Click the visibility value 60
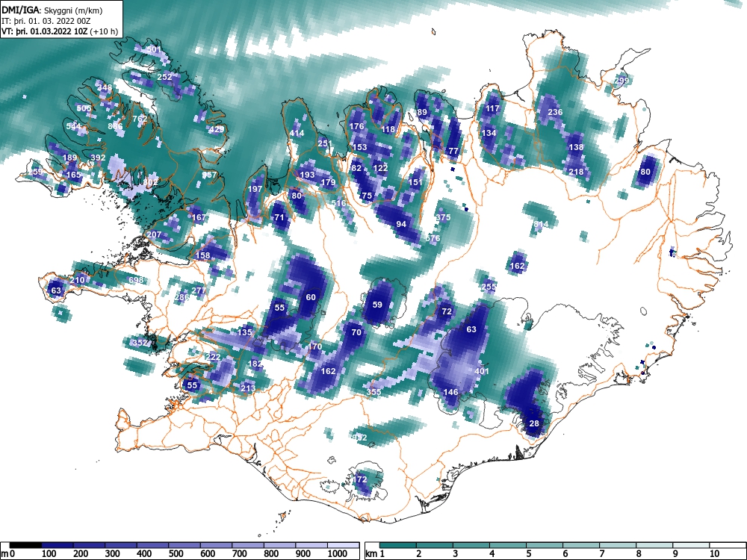Image resolution: width=747 pixels, height=560 pixels. 311,298
